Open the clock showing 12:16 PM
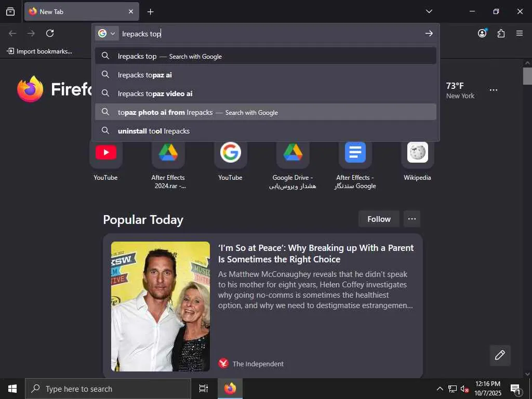Image resolution: width=532 pixels, height=399 pixels. [x=487, y=389]
